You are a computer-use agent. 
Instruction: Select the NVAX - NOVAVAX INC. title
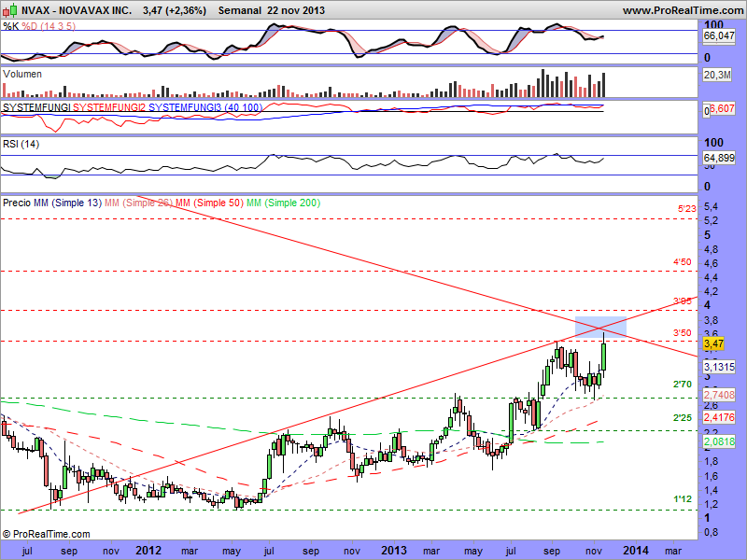pos(77,10)
